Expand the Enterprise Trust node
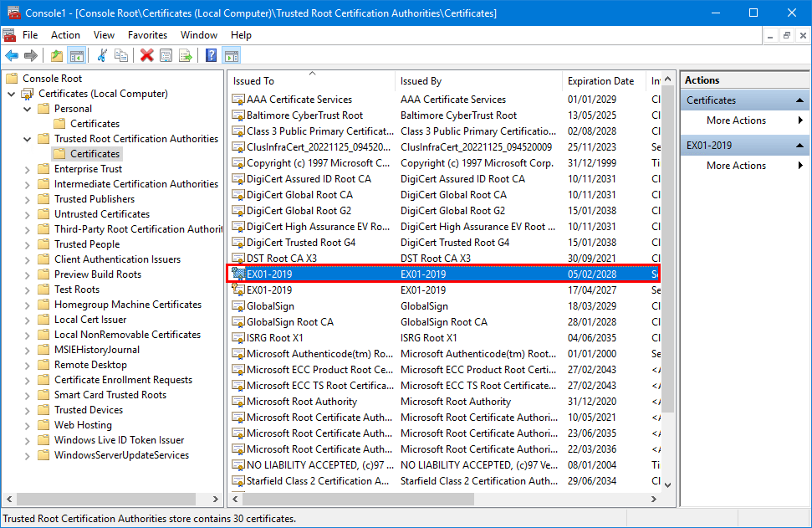 pyautogui.click(x=28, y=169)
